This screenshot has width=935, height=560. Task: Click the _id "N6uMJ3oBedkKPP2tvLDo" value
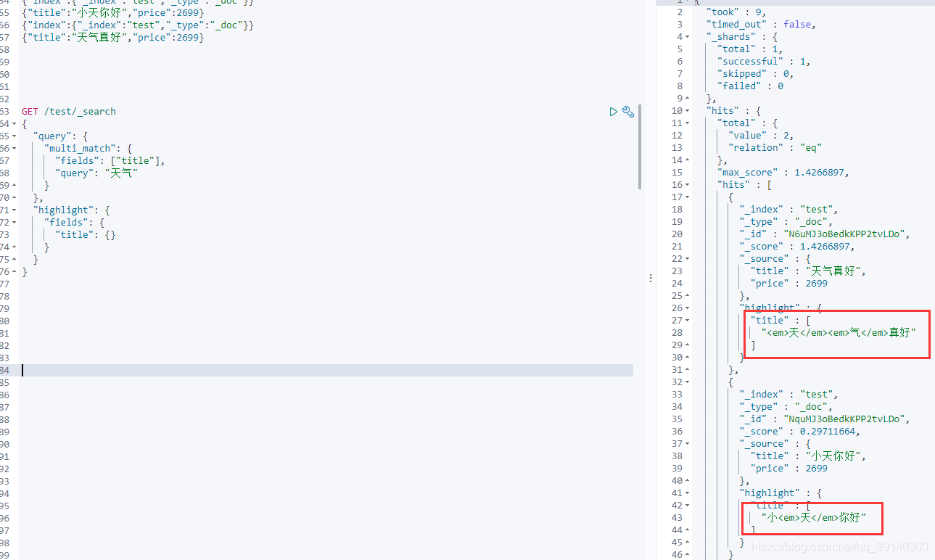[845, 234]
